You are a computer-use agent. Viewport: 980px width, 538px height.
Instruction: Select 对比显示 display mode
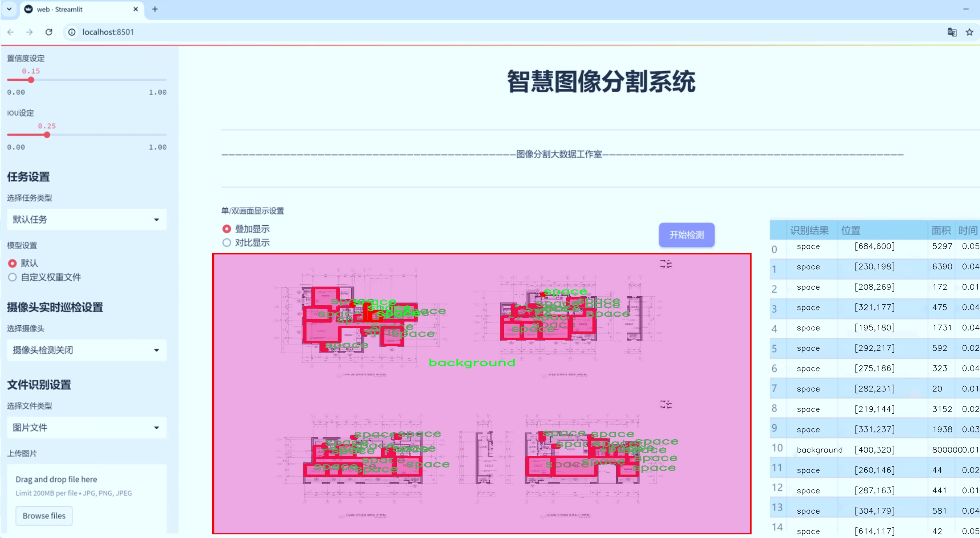[x=227, y=242]
